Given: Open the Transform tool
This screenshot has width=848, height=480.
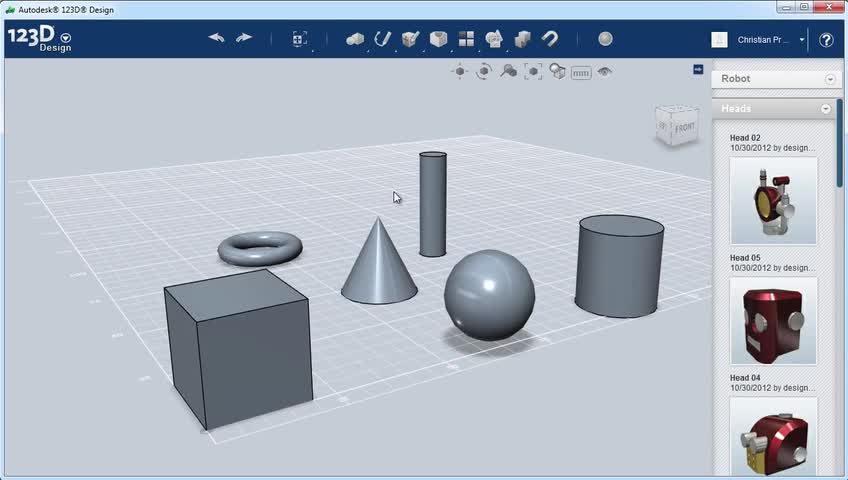Looking at the screenshot, I should [300, 39].
